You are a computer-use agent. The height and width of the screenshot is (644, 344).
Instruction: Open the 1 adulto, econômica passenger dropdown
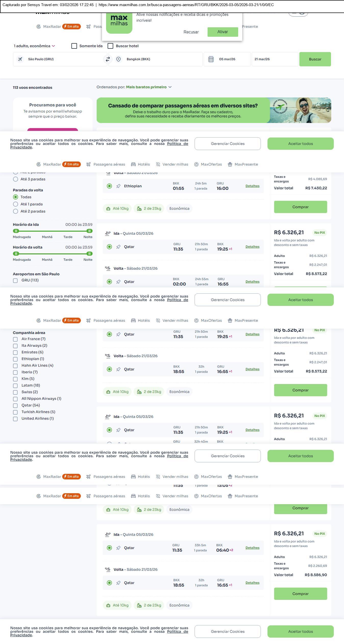34,46
